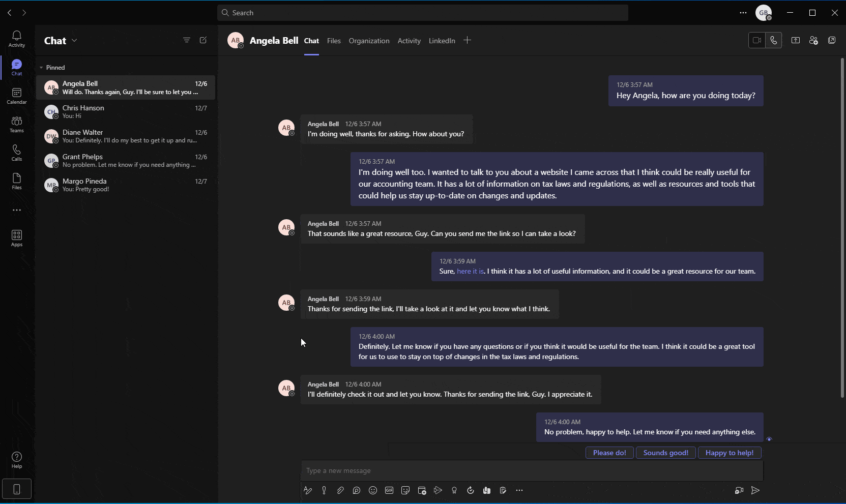846x504 pixels.
Task: Start a new chat with compose icon
Action: pos(203,40)
